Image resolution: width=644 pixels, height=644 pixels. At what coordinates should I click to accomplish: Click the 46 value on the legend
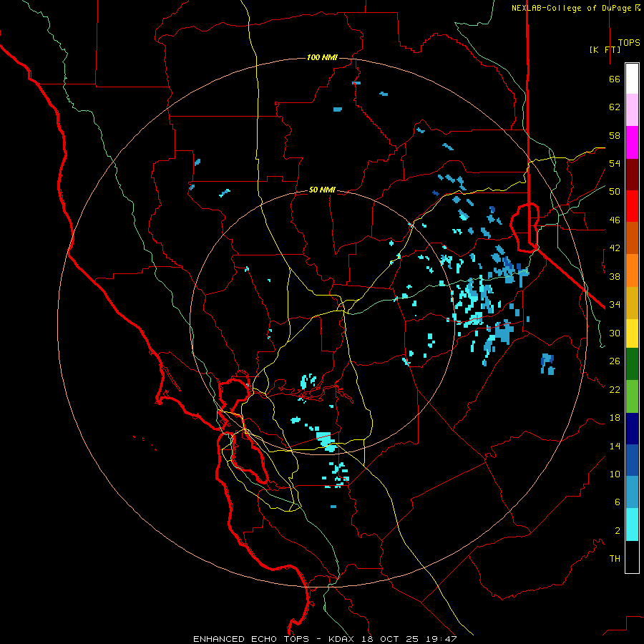[615, 220]
